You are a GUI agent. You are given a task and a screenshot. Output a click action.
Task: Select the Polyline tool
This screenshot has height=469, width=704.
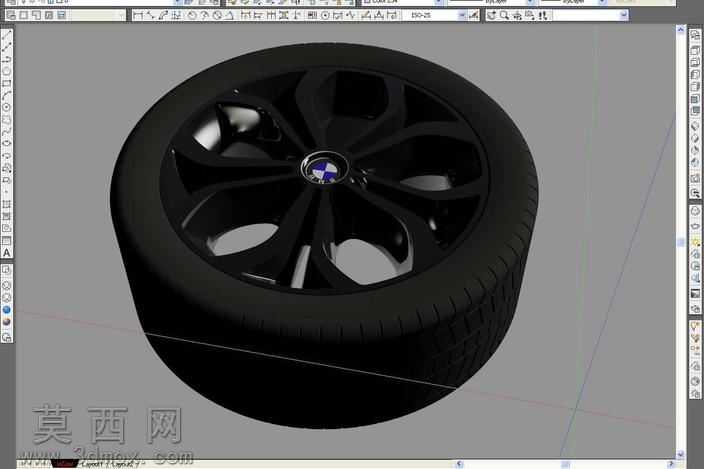click(x=7, y=59)
